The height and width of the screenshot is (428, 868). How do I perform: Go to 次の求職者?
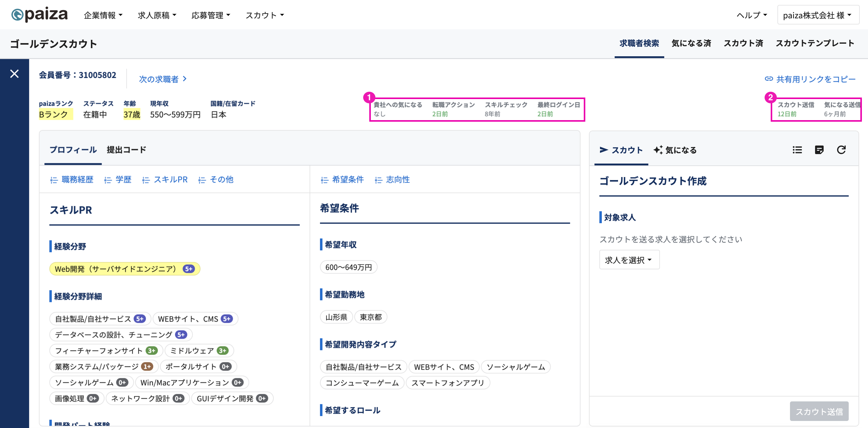point(163,79)
